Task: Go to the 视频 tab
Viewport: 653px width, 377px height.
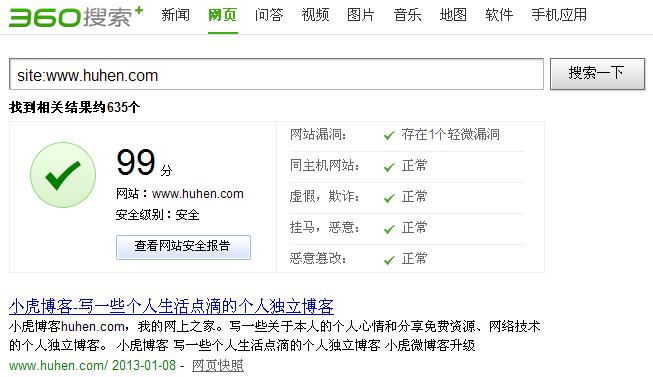Action: click(x=315, y=15)
